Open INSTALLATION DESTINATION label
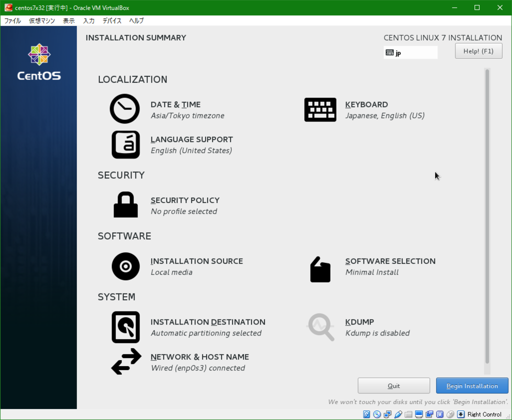 [x=207, y=322]
